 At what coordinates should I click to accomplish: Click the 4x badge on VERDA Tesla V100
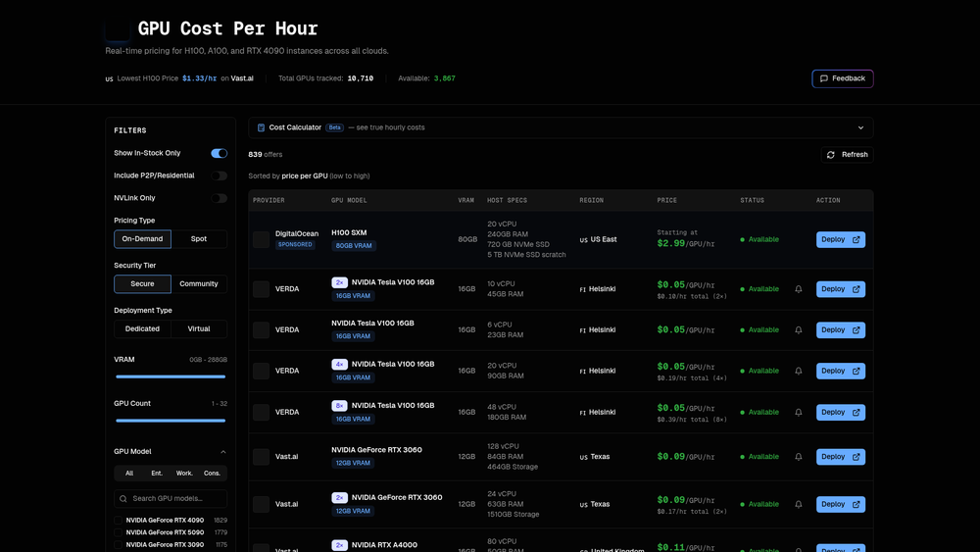click(x=339, y=365)
